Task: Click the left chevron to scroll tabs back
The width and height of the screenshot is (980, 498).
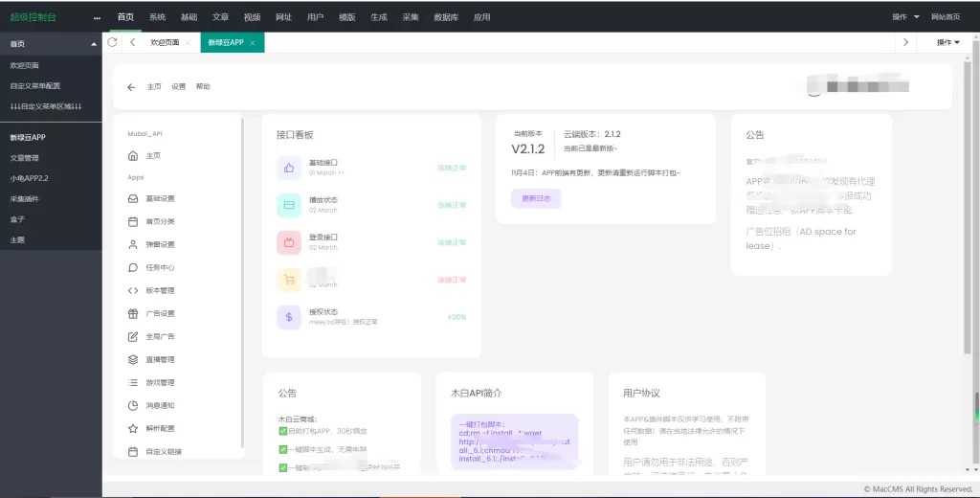Action: 132,42
